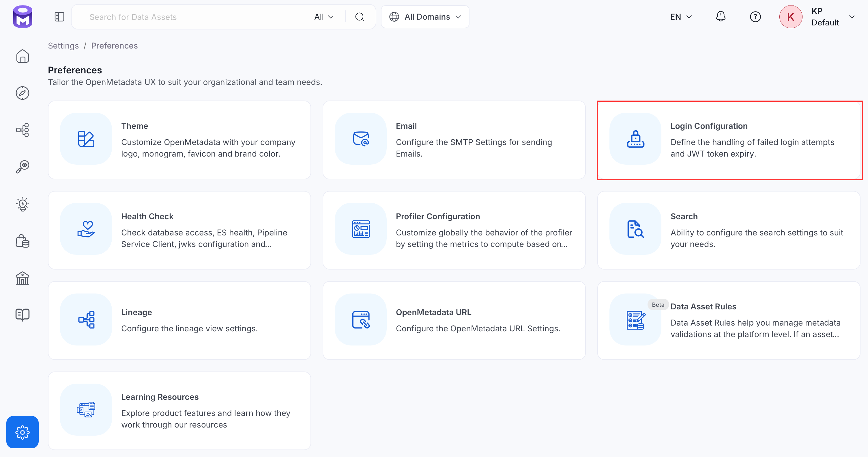The height and width of the screenshot is (457, 868).
Task: Open the help question mark icon
Action: click(x=755, y=17)
